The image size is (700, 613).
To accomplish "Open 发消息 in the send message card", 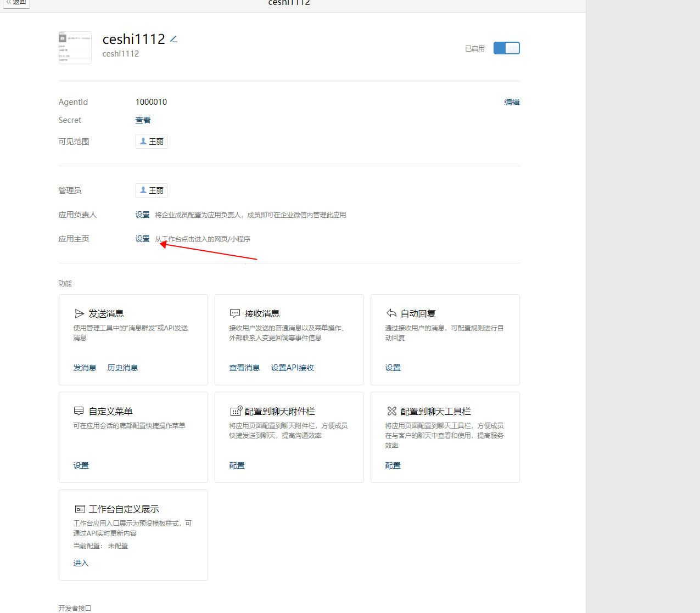I will click(x=85, y=368).
